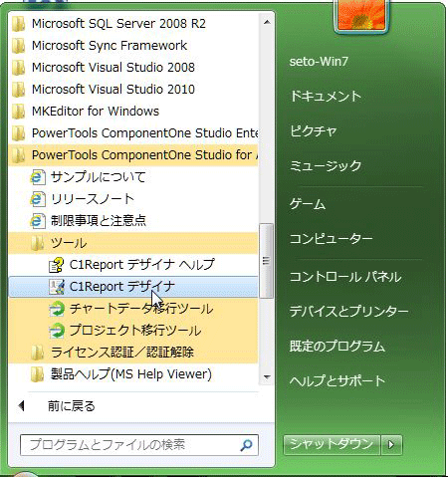This screenshot has height=477, width=448.
Task: Click the 前に戻る back arrow
Action: (22, 405)
